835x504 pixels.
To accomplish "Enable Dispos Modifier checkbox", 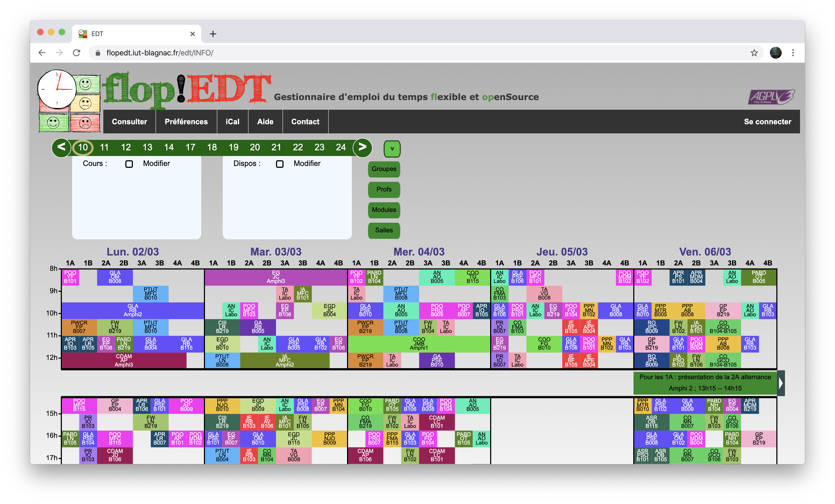I will coord(279,164).
